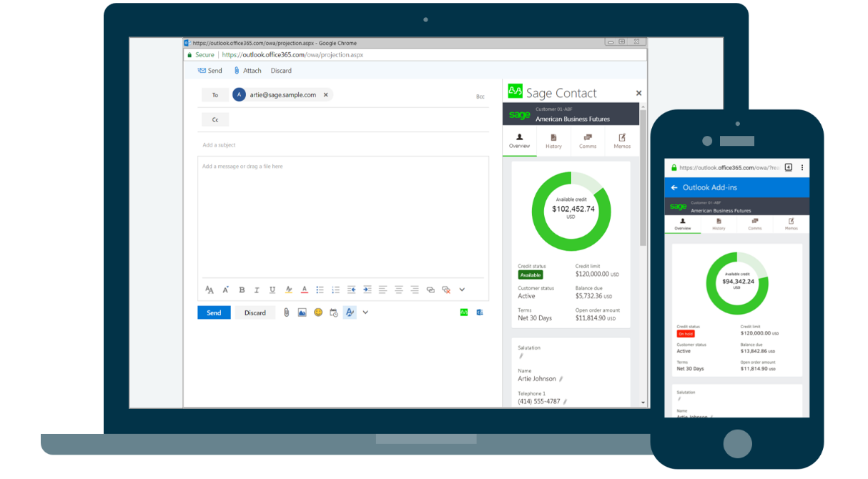Toggle underline formatting
This screenshot has height=479, width=868.
[272, 290]
